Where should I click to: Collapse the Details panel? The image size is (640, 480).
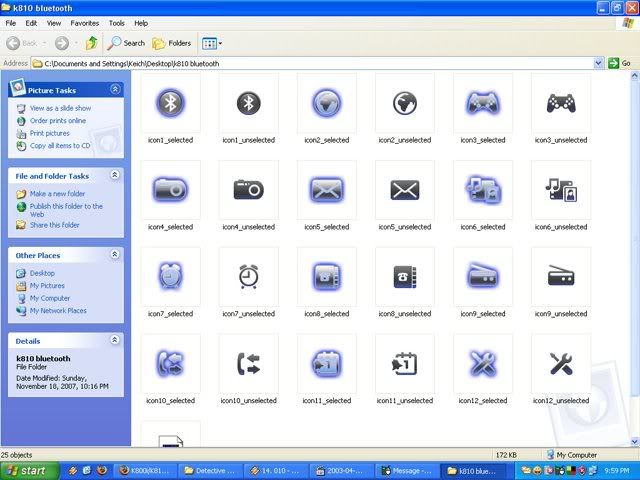pos(115,340)
